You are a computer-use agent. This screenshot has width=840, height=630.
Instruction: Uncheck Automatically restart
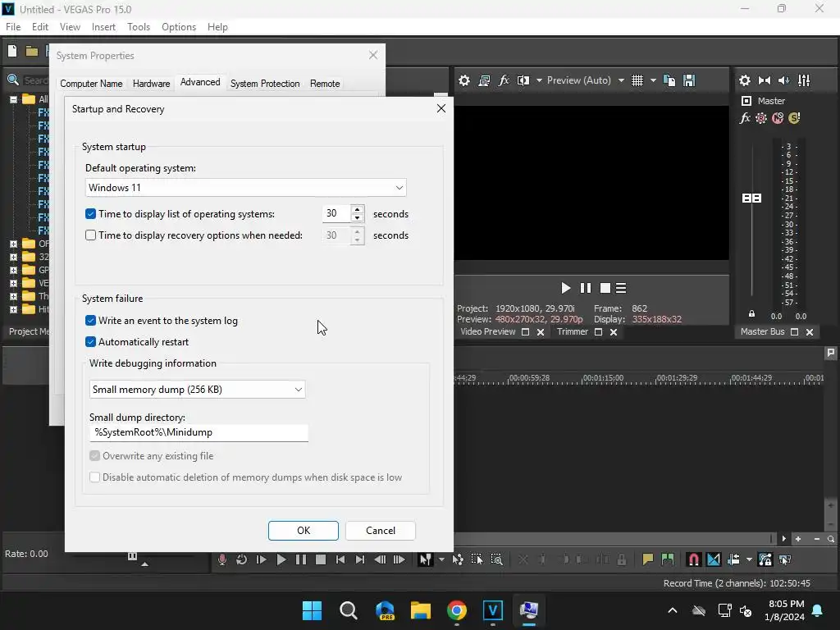click(90, 342)
